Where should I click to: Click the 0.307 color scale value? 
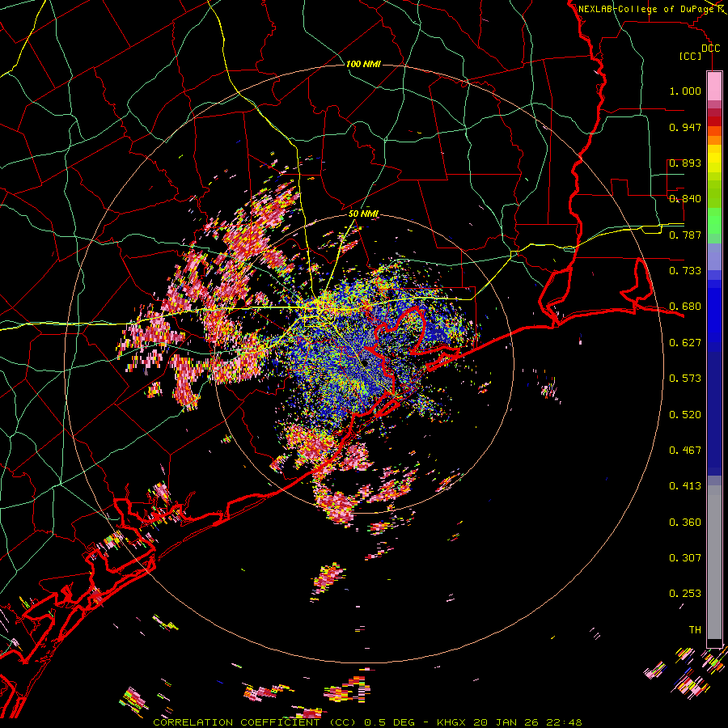685,558
